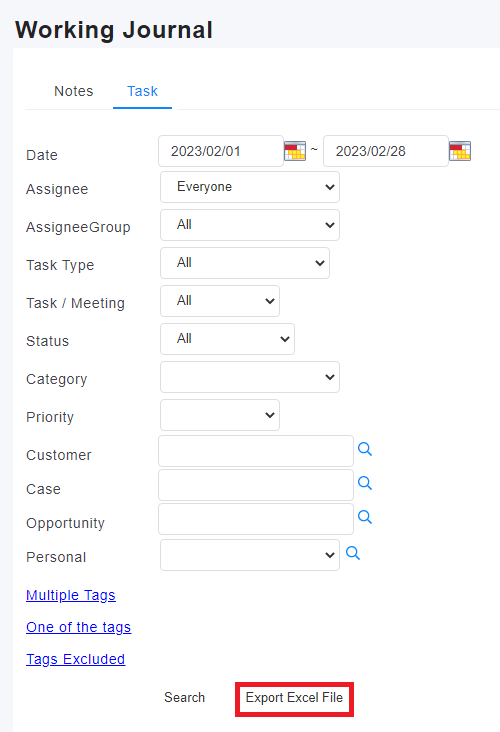
Task: Expand the Assignee dropdown showing Everyone
Action: (250, 187)
